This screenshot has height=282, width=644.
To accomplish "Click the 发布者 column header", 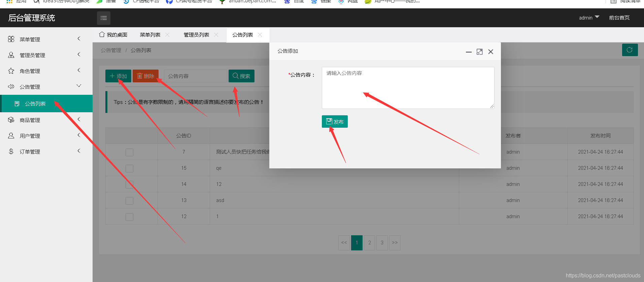I will 513,135.
